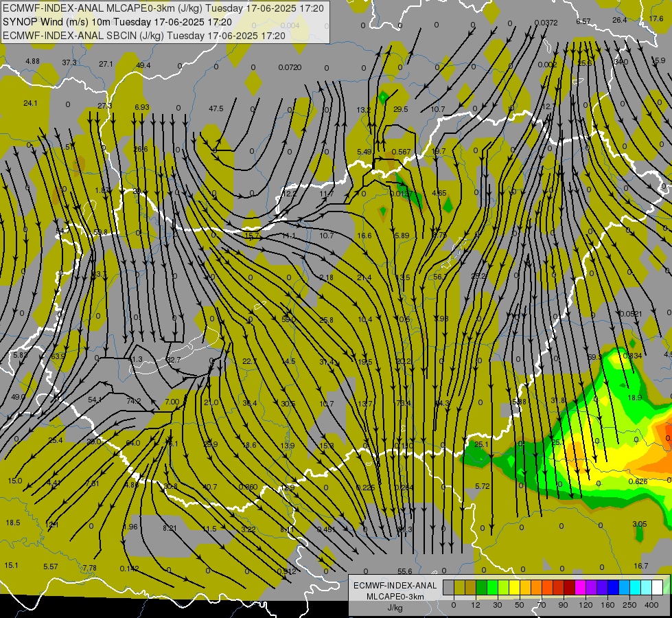Click the legend tick value '50'
The height and width of the screenshot is (618, 672).
[x=520, y=605]
